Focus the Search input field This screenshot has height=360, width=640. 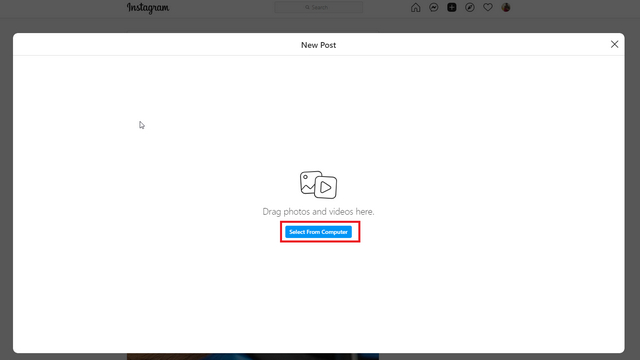[x=318, y=7]
